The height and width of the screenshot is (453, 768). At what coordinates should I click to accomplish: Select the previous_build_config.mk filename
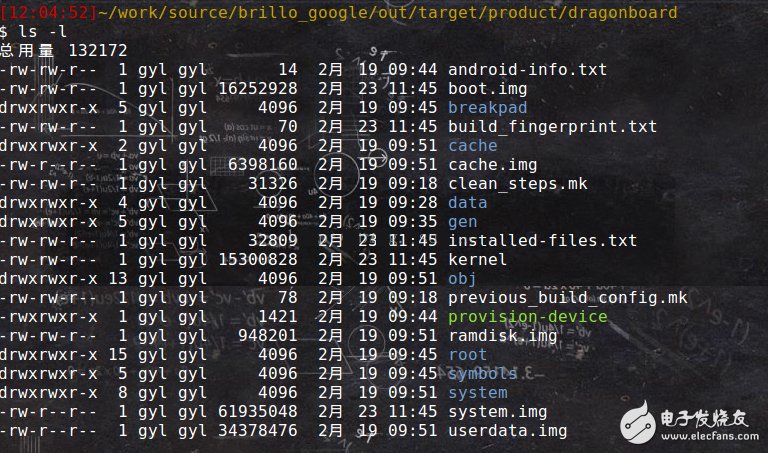pyautogui.click(x=567, y=298)
